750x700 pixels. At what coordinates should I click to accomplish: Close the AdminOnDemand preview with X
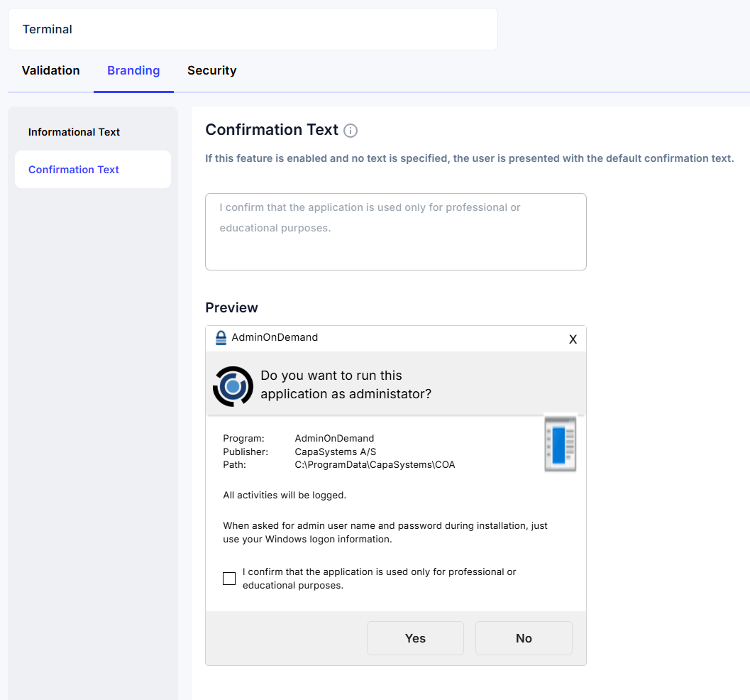(x=573, y=339)
